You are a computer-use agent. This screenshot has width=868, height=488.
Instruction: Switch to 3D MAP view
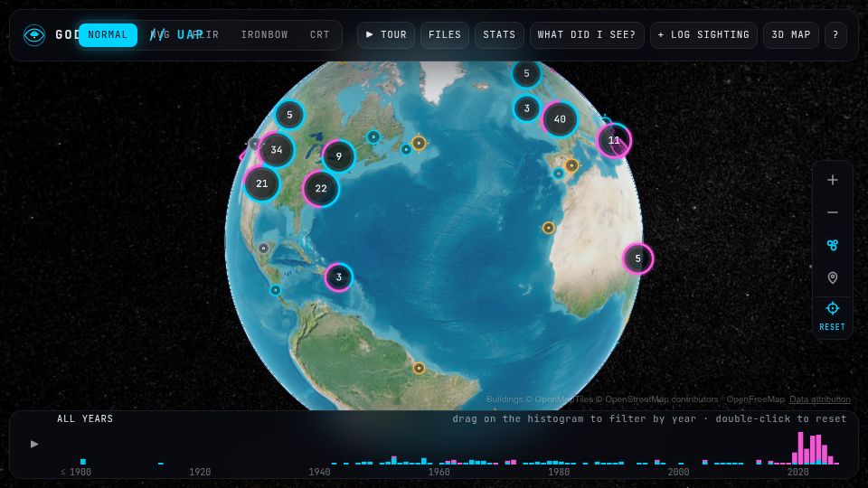click(790, 35)
